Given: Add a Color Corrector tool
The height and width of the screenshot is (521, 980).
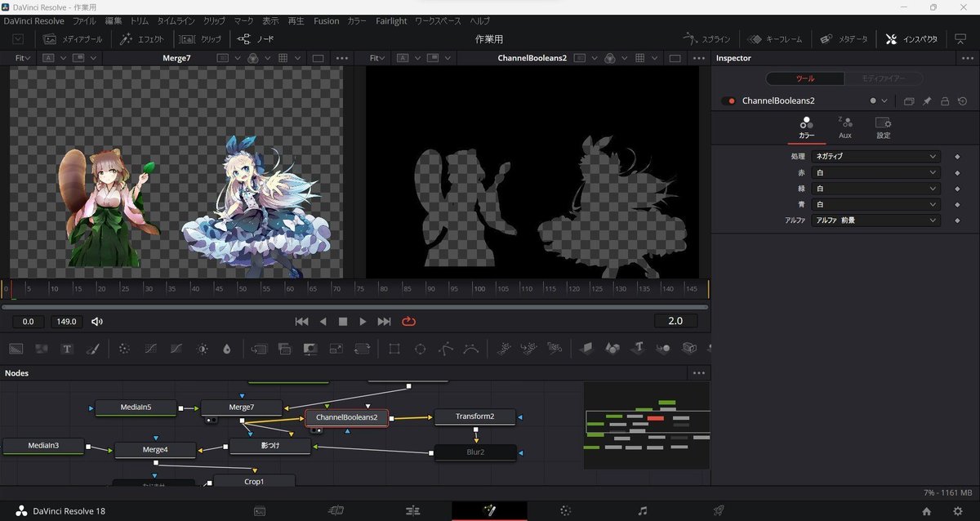Looking at the screenshot, I should click(x=124, y=349).
